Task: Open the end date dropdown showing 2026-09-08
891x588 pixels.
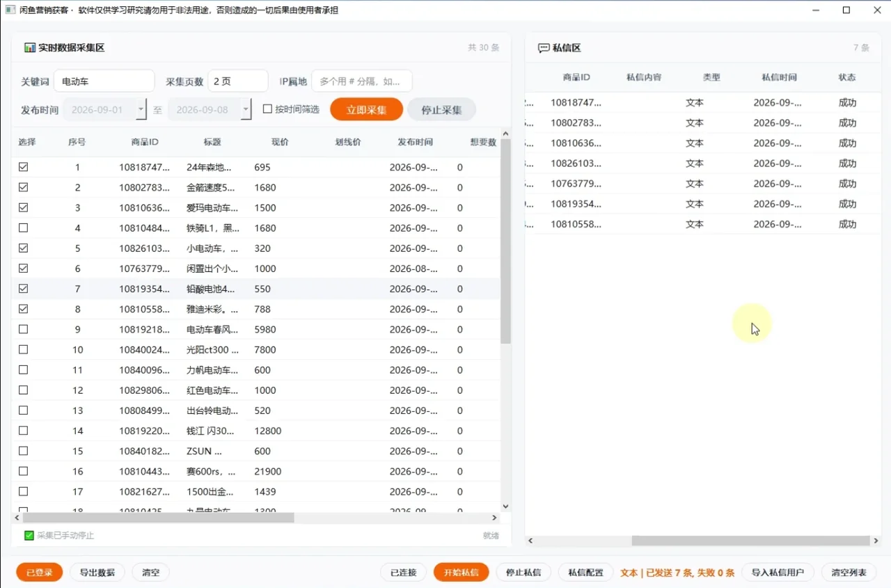Action: click(x=246, y=109)
